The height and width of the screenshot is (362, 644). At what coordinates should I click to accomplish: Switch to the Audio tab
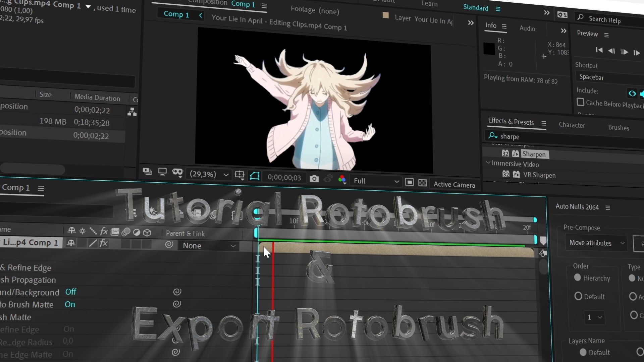[527, 28]
